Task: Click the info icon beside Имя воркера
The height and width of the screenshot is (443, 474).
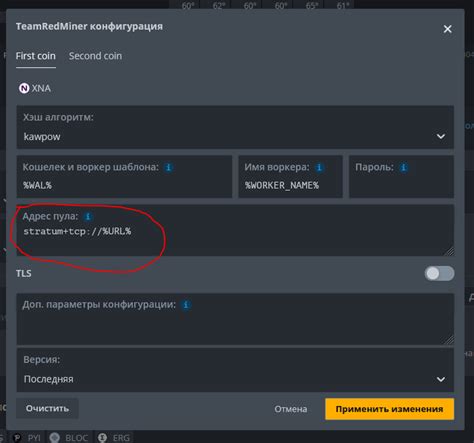Action: click(x=319, y=167)
